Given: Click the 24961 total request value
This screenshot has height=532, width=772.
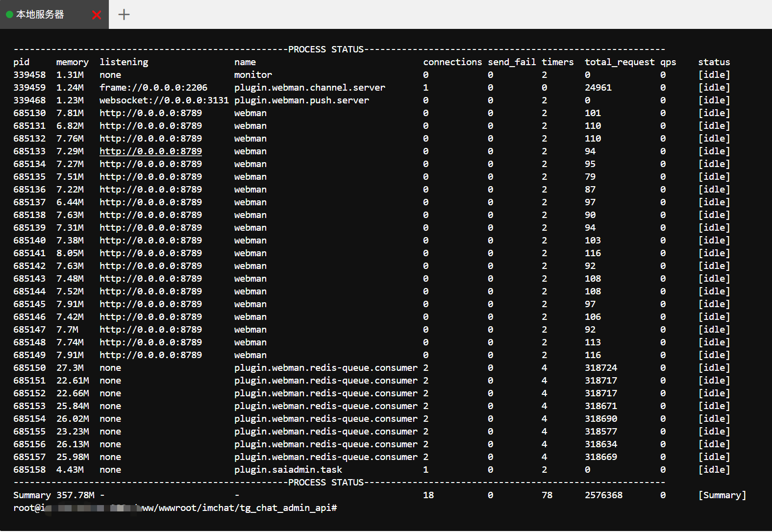Looking at the screenshot, I should click(x=598, y=88).
